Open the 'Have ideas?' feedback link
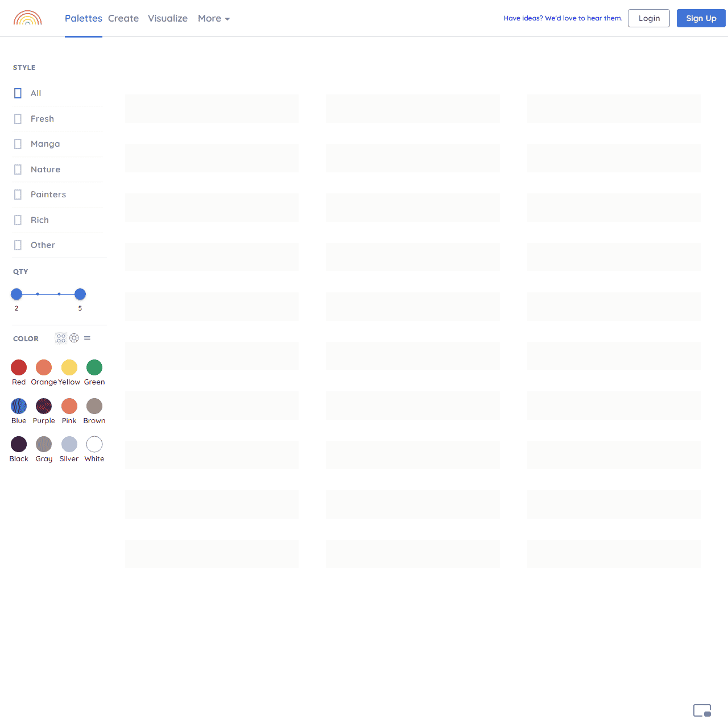Viewport: 728px width, 728px height. [x=562, y=18]
